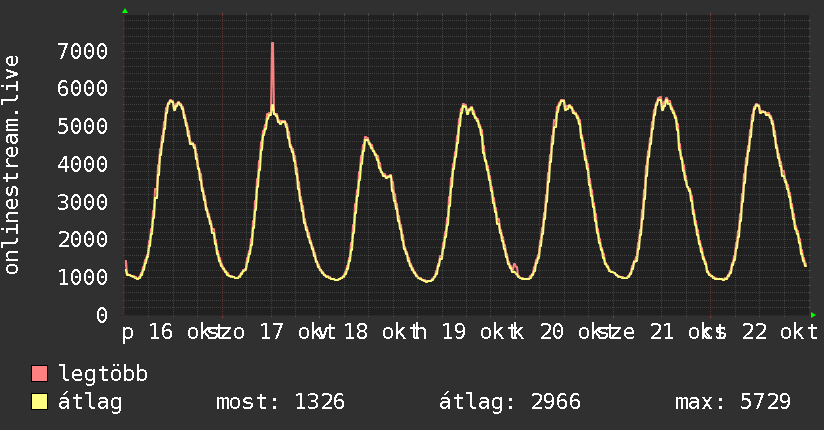This screenshot has height=430, width=824.
Task: Click the 0 y-axis label
Action: click(x=102, y=315)
